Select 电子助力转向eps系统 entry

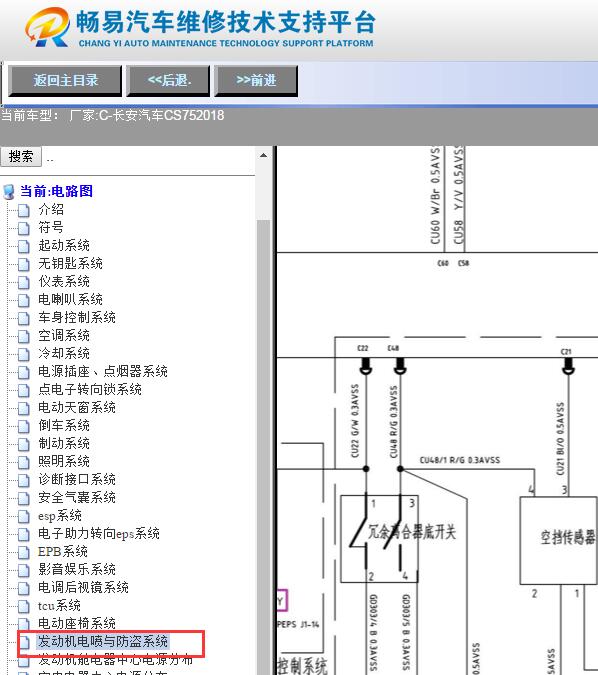[99, 534]
